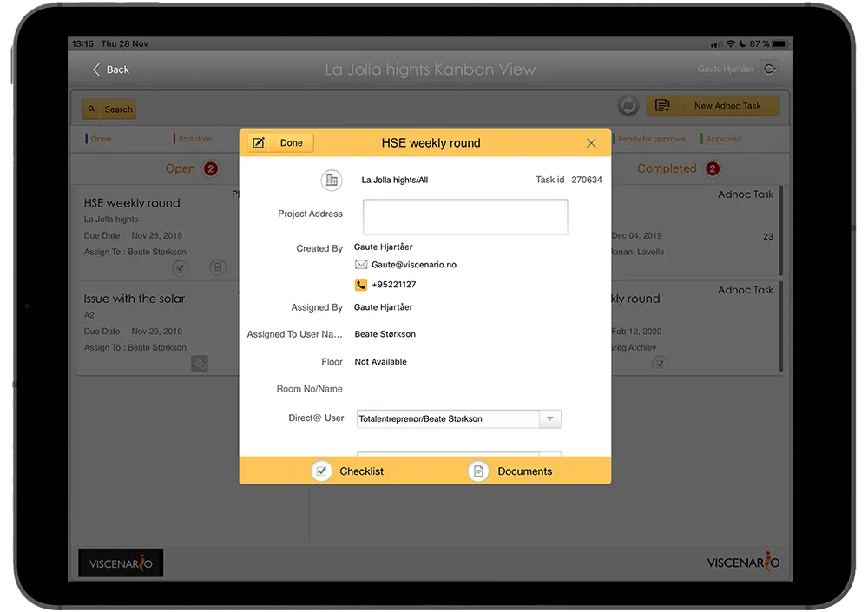Click attachment icon on Issue with the solar card
868x612 pixels.
(x=200, y=364)
